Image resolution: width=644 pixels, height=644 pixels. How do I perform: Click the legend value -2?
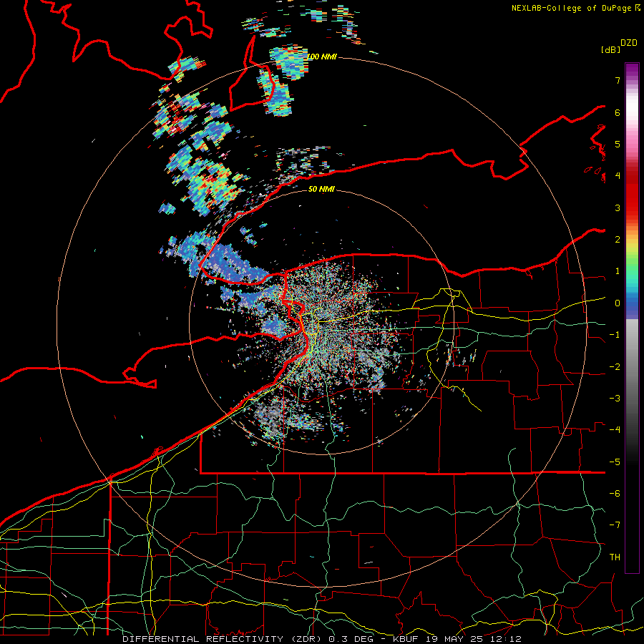pos(615,367)
